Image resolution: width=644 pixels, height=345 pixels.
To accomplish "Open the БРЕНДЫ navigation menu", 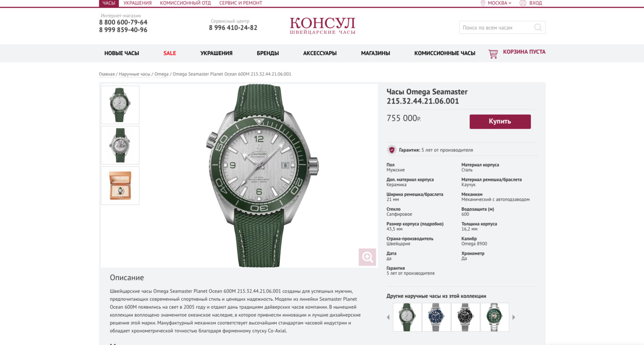I will tap(268, 53).
